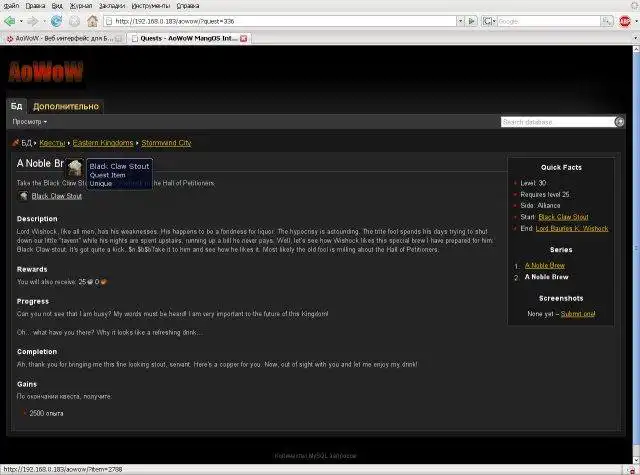This screenshot has height=475, width=640.
Task: Select the БД site tab
Action: point(16,106)
